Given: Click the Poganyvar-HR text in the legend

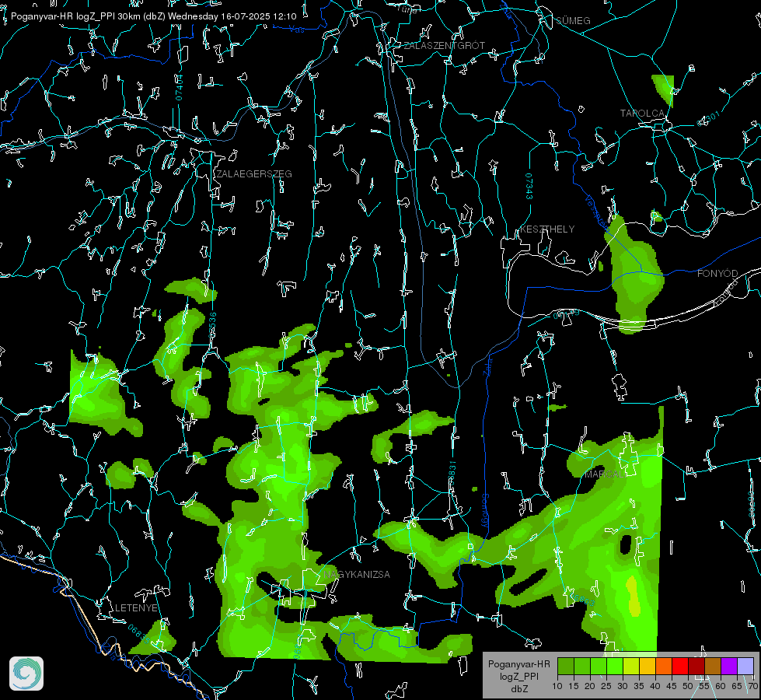Looking at the screenshot, I should pyautogui.click(x=518, y=664).
